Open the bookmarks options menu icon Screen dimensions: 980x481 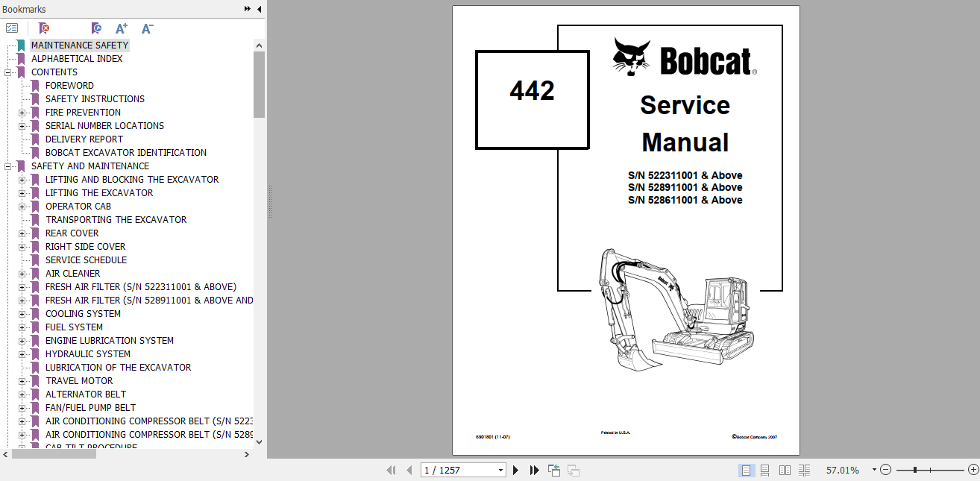(x=12, y=28)
